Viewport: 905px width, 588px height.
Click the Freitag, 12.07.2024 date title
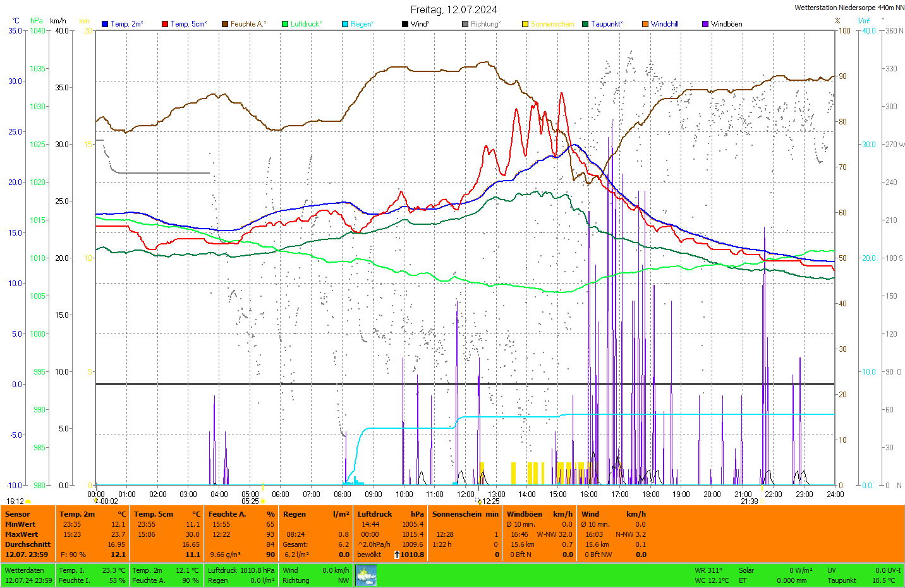click(453, 9)
